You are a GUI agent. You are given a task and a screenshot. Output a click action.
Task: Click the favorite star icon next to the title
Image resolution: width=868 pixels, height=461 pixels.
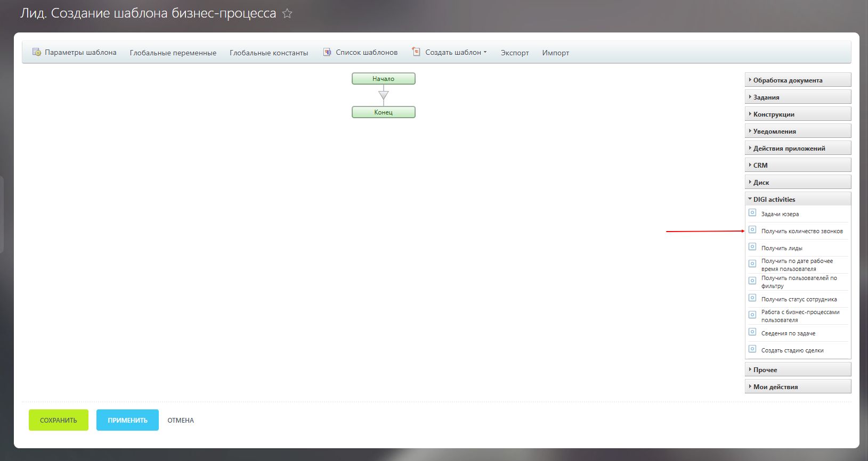[x=287, y=13]
